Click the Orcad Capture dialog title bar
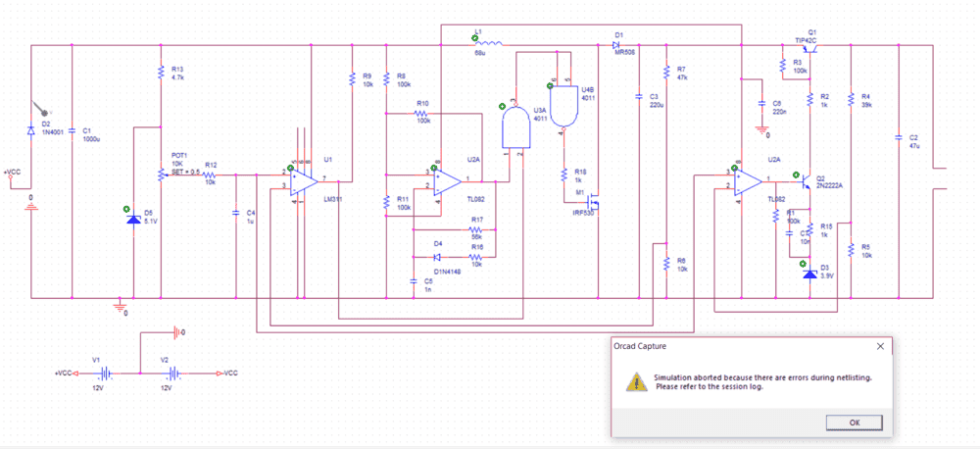The height and width of the screenshot is (449, 980). pyautogui.click(x=735, y=346)
